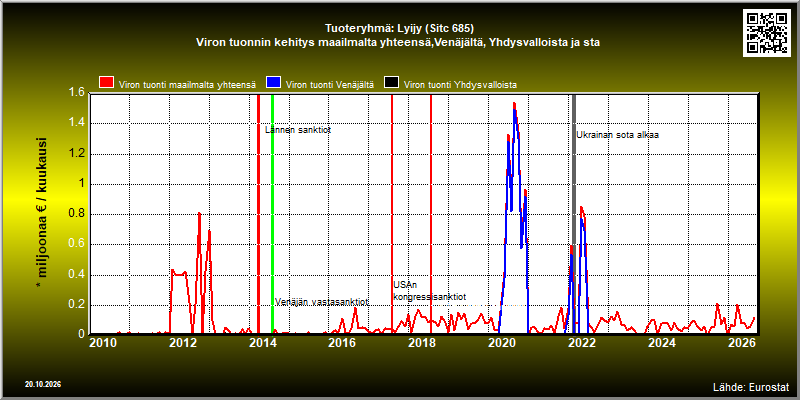Image resolution: width=800 pixels, height=400 pixels.
Task: Click the blue legend swatch for Venäjältä
Action: (x=274, y=83)
